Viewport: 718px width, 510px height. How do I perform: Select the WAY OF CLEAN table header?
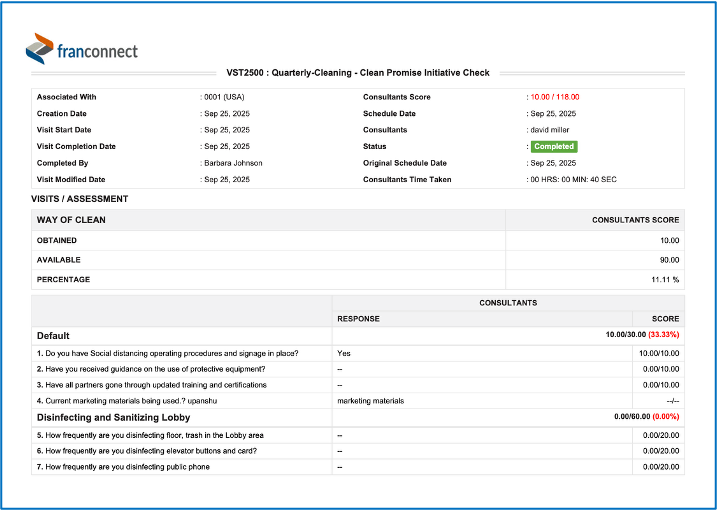pos(71,220)
